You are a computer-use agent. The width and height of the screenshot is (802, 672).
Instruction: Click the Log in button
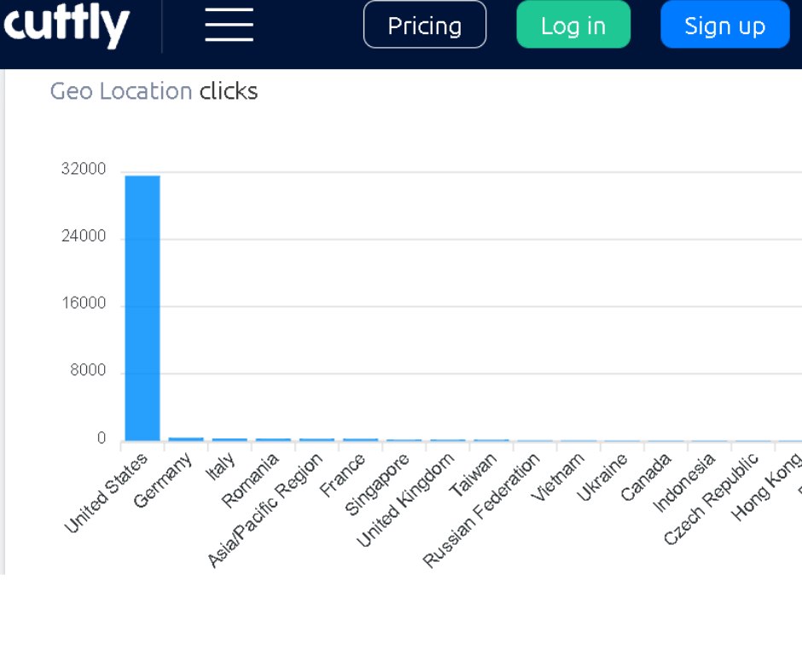[x=573, y=26]
